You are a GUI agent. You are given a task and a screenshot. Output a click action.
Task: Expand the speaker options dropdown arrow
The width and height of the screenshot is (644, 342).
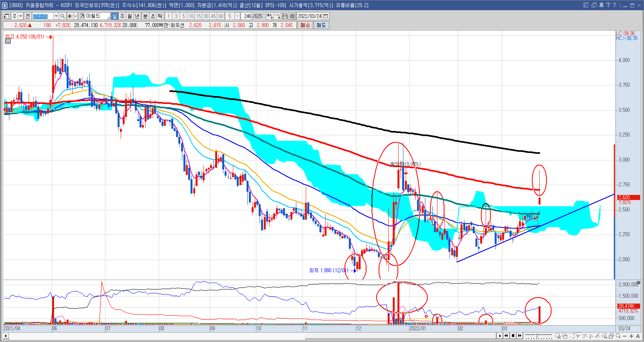tap(76, 16)
